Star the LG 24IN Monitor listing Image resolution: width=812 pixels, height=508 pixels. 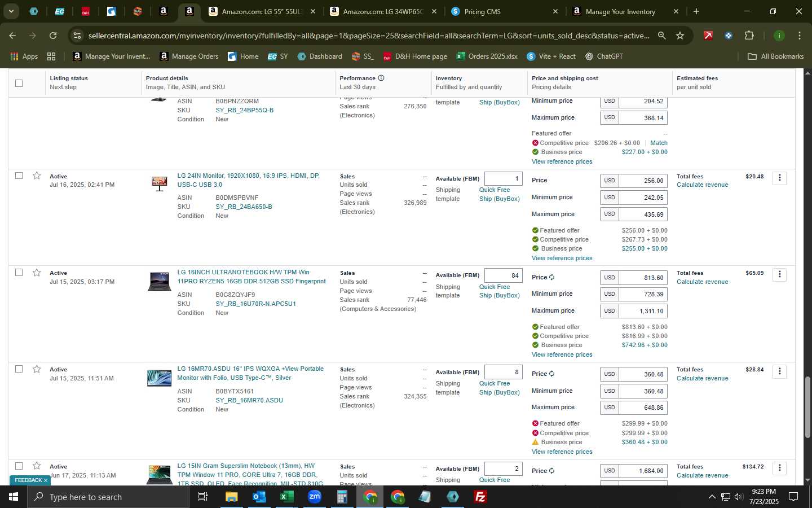(x=37, y=176)
